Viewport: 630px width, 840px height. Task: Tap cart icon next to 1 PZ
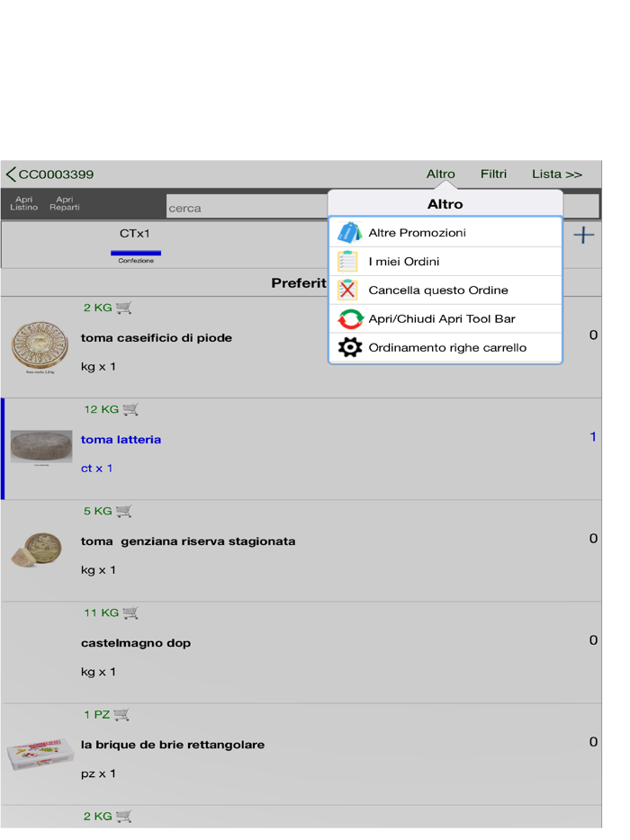coord(121,715)
